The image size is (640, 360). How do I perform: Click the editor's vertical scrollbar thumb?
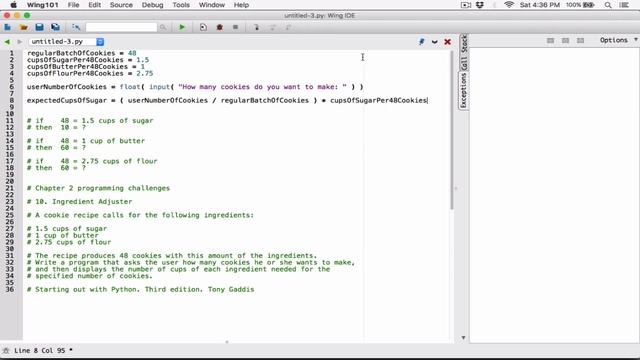point(452,130)
